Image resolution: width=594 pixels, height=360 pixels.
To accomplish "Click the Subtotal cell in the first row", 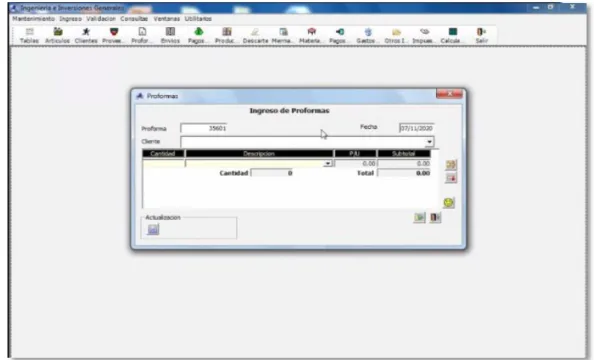I will coord(404,164).
